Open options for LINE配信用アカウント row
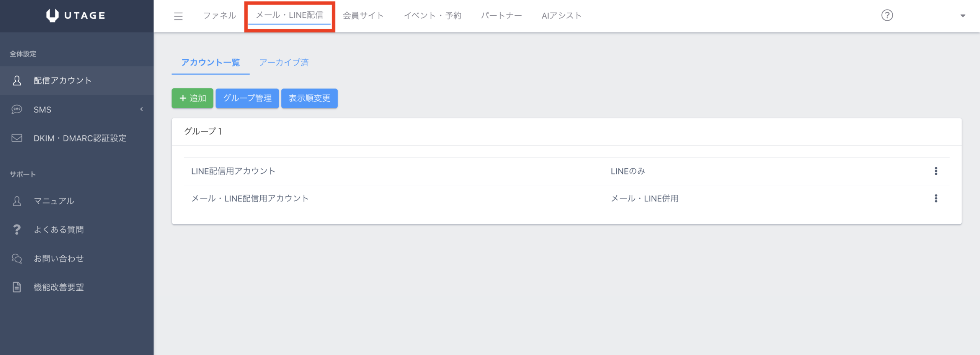The height and width of the screenshot is (355, 980). coord(936,171)
